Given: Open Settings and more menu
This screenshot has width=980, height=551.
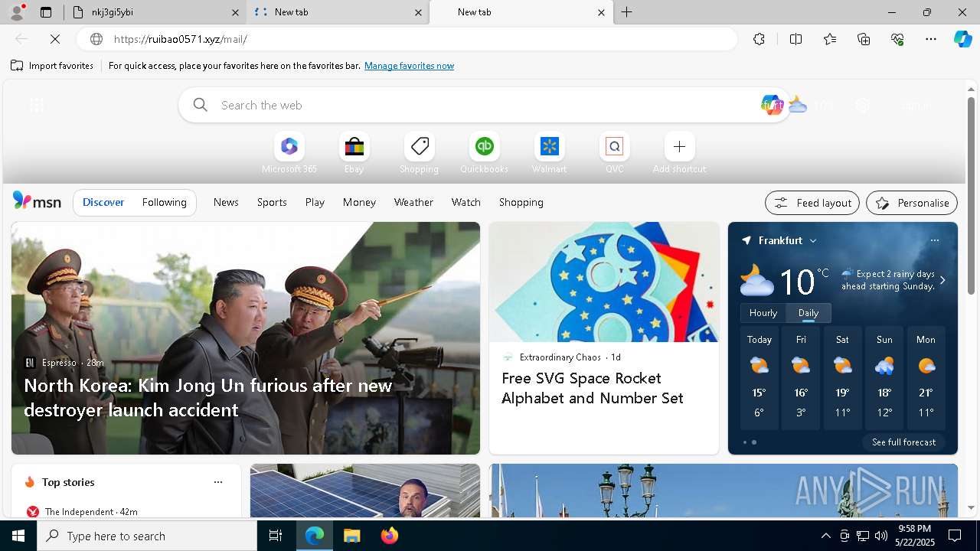Looking at the screenshot, I should click(931, 39).
